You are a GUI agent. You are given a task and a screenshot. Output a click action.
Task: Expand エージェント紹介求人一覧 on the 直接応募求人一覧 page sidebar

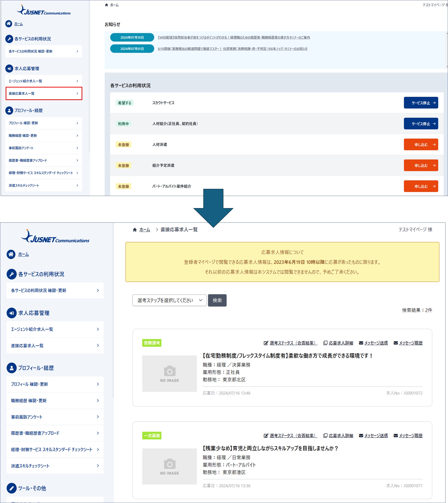[98, 329]
